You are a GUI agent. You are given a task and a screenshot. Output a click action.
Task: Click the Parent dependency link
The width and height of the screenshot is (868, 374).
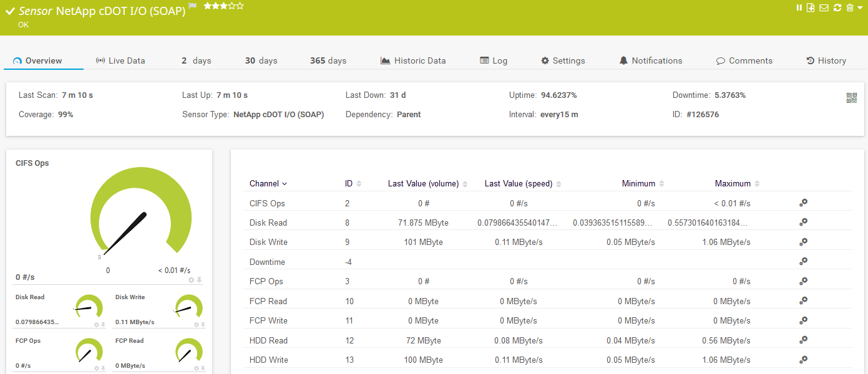[409, 115]
